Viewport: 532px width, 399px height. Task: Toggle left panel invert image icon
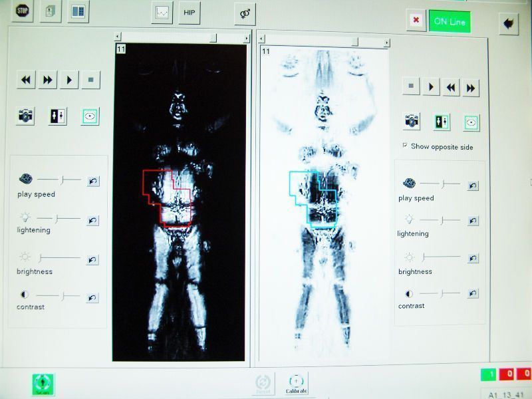pyautogui.click(x=57, y=116)
